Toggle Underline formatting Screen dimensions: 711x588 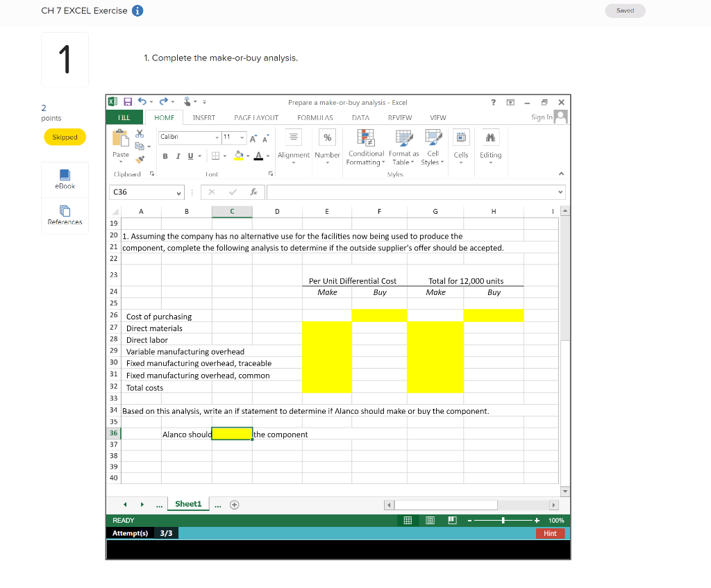point(190,156)
